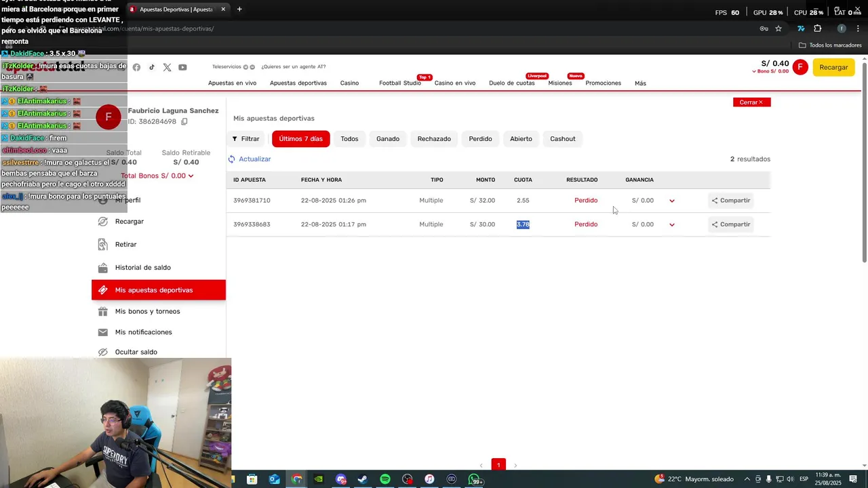The image size is (868, 488).
Task: Click the Retirar sidebar icon
Action: click(102, 244)
